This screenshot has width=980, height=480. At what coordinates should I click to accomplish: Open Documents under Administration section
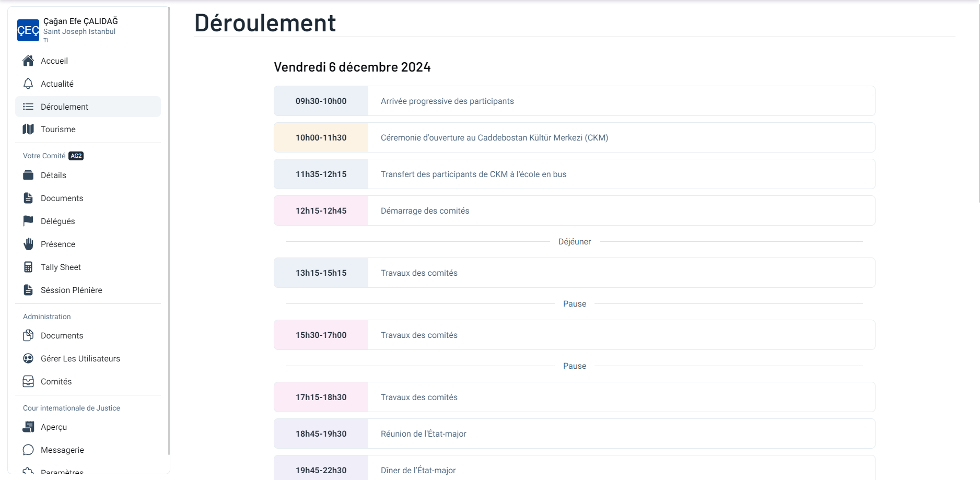62,336
